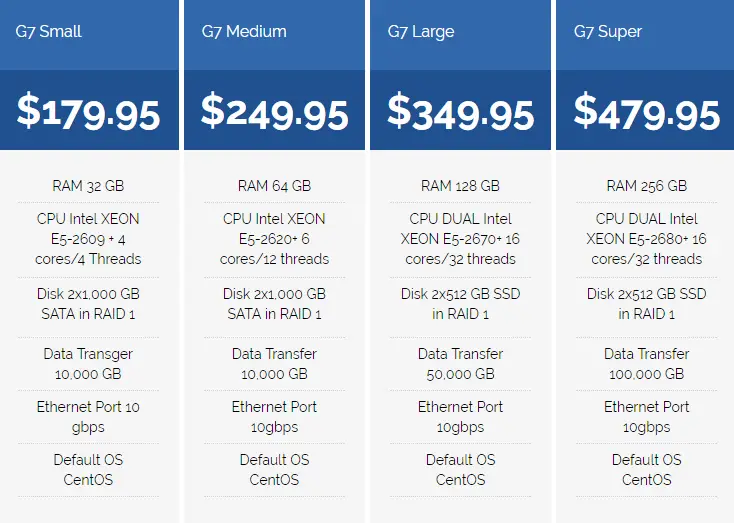The height and width of the screenshot is (523, 734).
Task: Click Data Transfer 50,000 GB row
Action: click(460, 364)
